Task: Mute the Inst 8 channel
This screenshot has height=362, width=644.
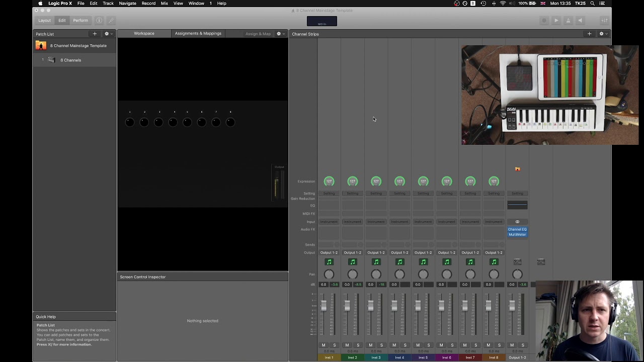Action: pos(488,345)
